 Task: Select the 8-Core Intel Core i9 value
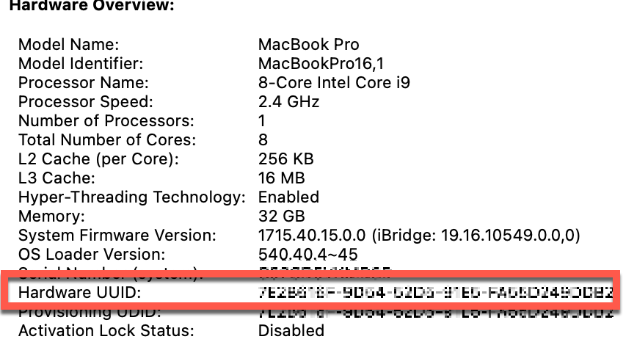pos(334,83)
